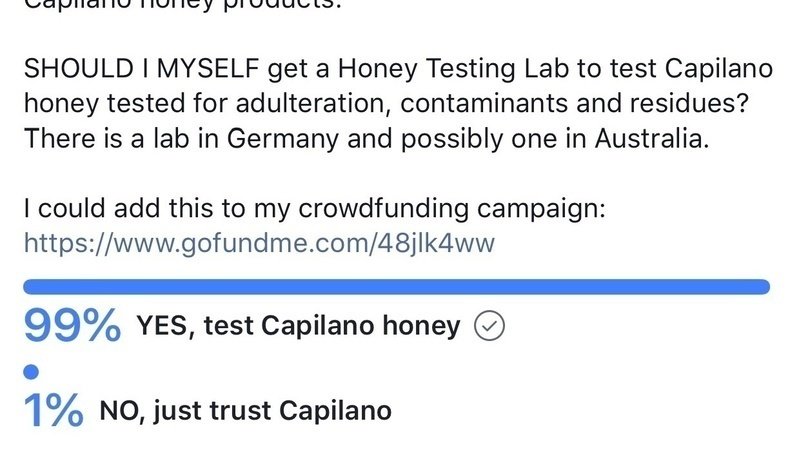This screenshot has height=450, width=800.
Task: Click the small blue dot for 1% result
Action: (x=30, y=372)
